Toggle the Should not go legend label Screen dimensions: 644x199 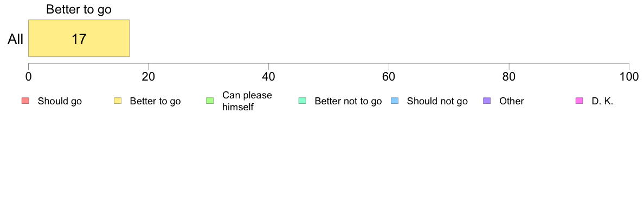point(437,101)
